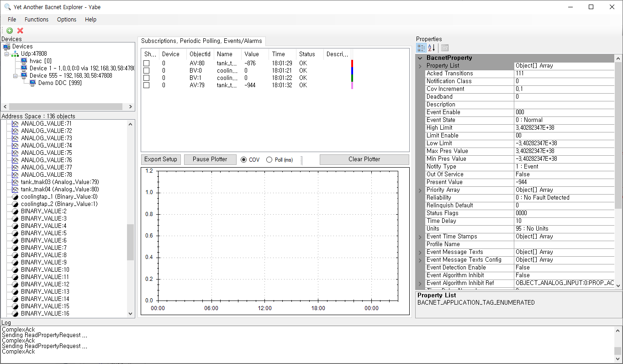Open the Functions menu
The width and height of the screenshot is (623, 364).
click(37, 20)
